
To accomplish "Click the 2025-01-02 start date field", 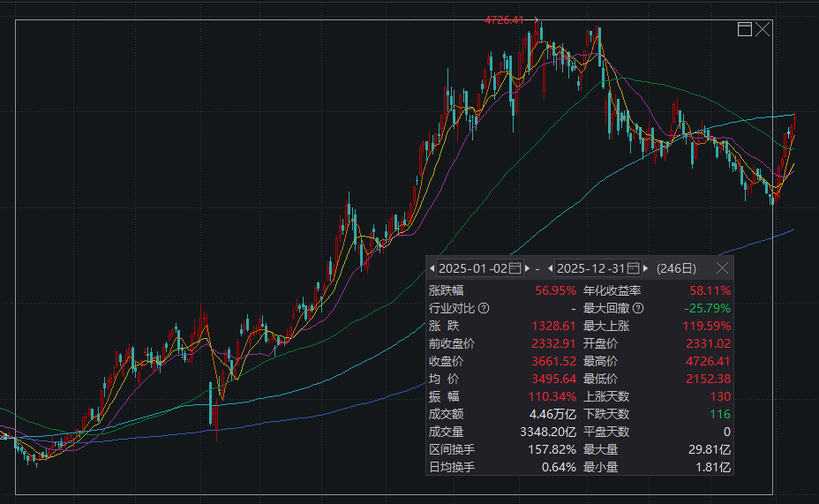I will 473,268.
